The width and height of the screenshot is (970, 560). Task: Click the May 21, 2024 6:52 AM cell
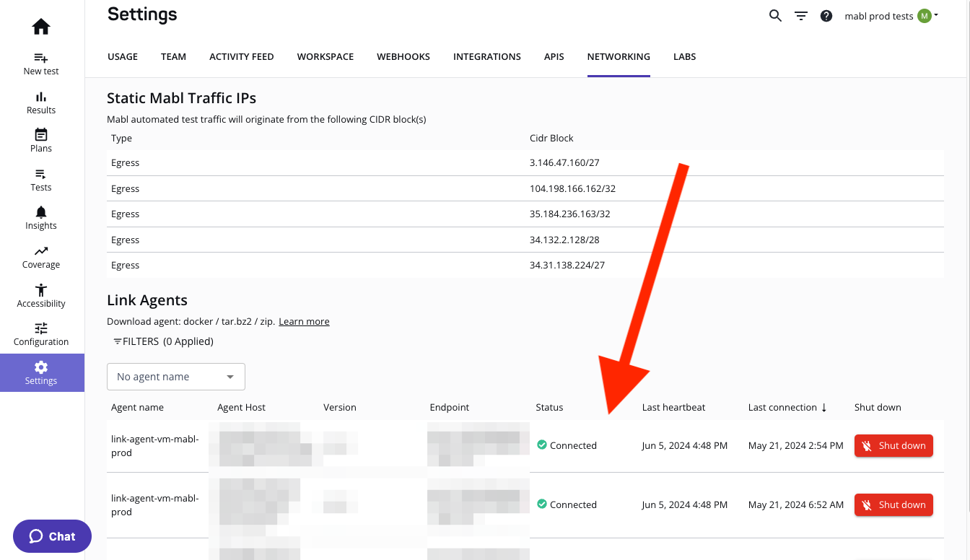tap(795, 505)
